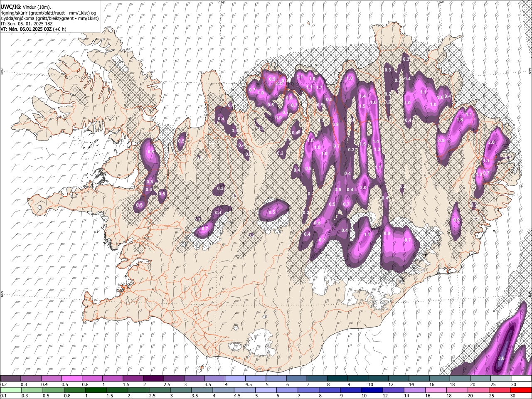The image size is (532, 399).
Task: Select the bright red lower swatch after 30
Action: (x=521, y=390)
